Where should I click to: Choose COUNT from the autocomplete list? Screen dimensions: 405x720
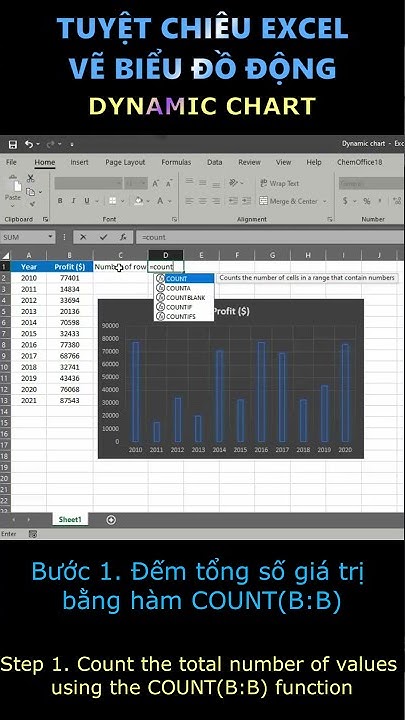coord(184,279)
